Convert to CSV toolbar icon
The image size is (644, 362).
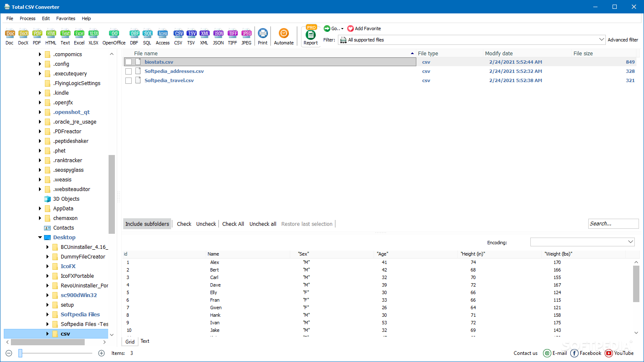pyautogui.click(x=179, y=37)
